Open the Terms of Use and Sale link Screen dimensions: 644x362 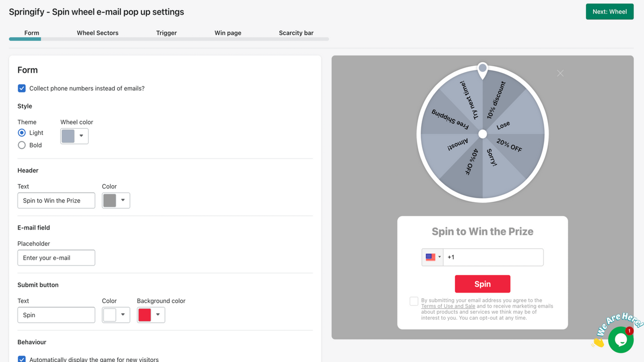click(448, 306)
